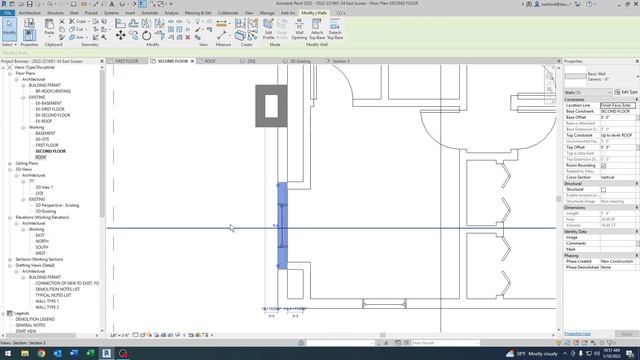This screenshot has height=360, width=640.
Task: Click the Properties palette ribbon icon
Action: tap(29, 36)
